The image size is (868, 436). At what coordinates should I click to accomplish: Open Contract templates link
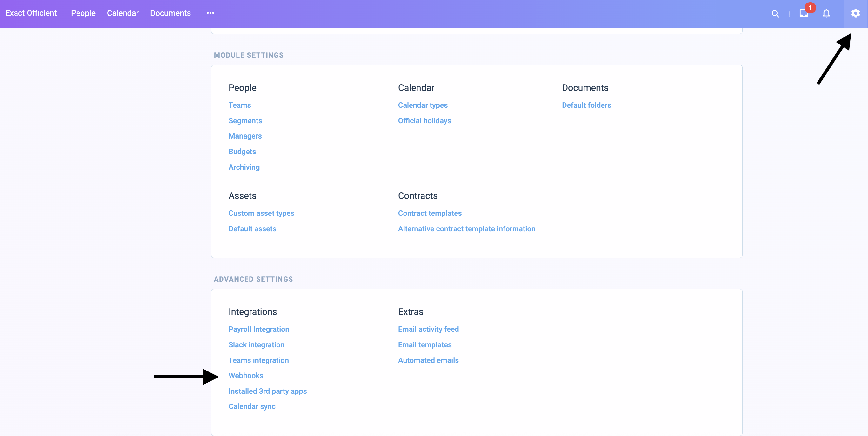(430, 213)
